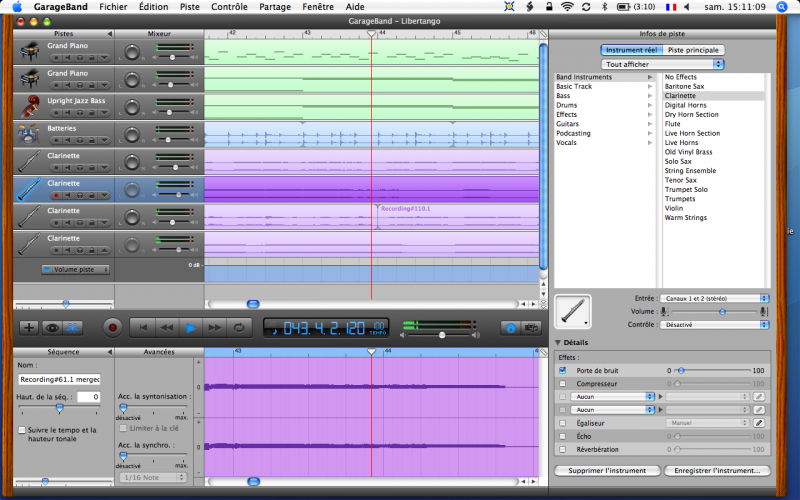Switch to the Piste principale tab
The width and height of the screenshot is (800, 500).
(x=693, y=50)
